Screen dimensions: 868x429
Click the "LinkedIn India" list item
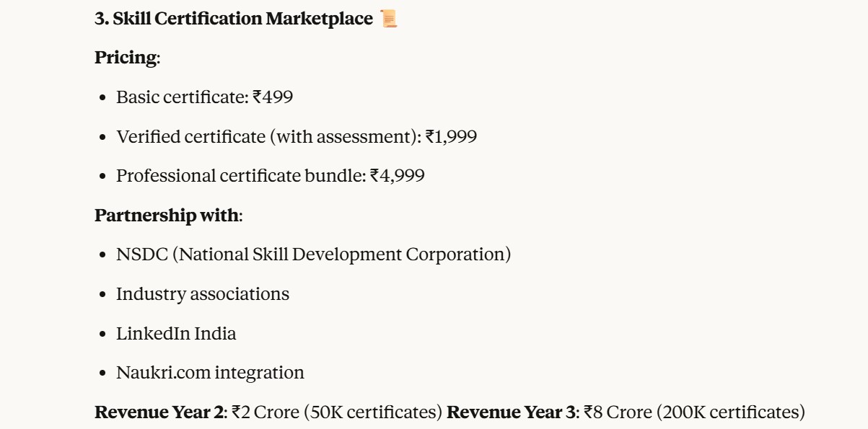click(x=176, y=334)
